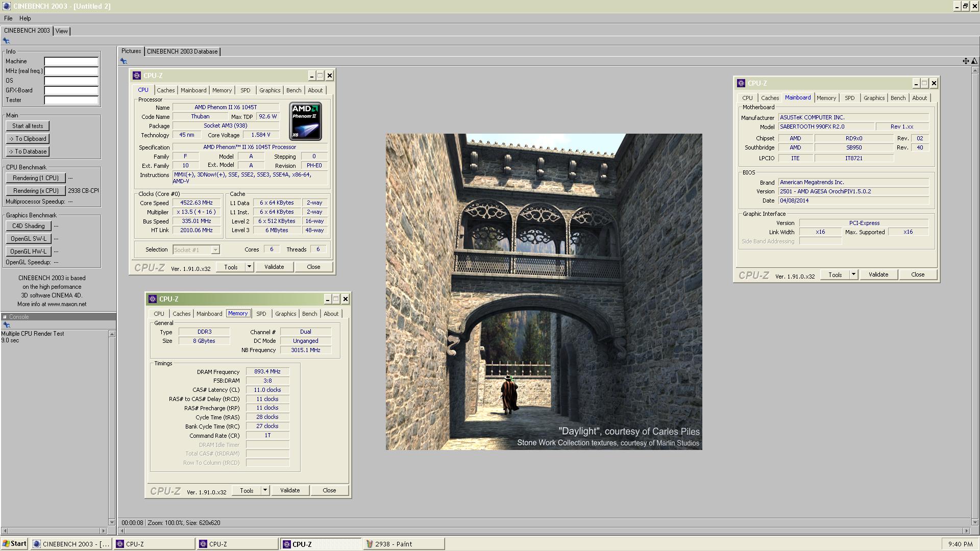980x551 pixels.
Task: Open the About tab in the CPU-Z Memory window
Action: click(x=331, y=314)
